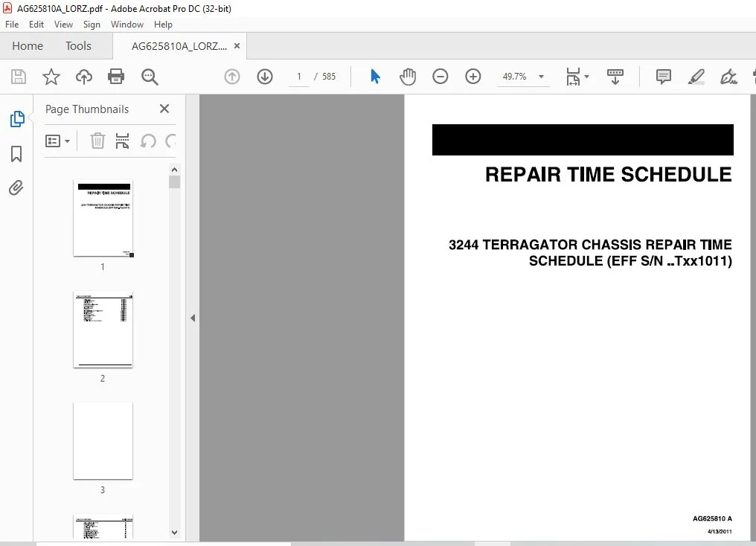Expand fit page options dropdown arrow
756x546 pixels.
click(x=587, y=77)
